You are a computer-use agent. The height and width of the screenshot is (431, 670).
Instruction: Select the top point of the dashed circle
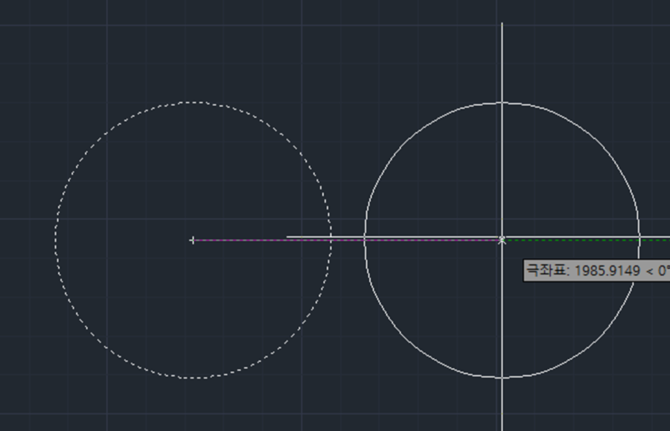[x=193, y=102]
